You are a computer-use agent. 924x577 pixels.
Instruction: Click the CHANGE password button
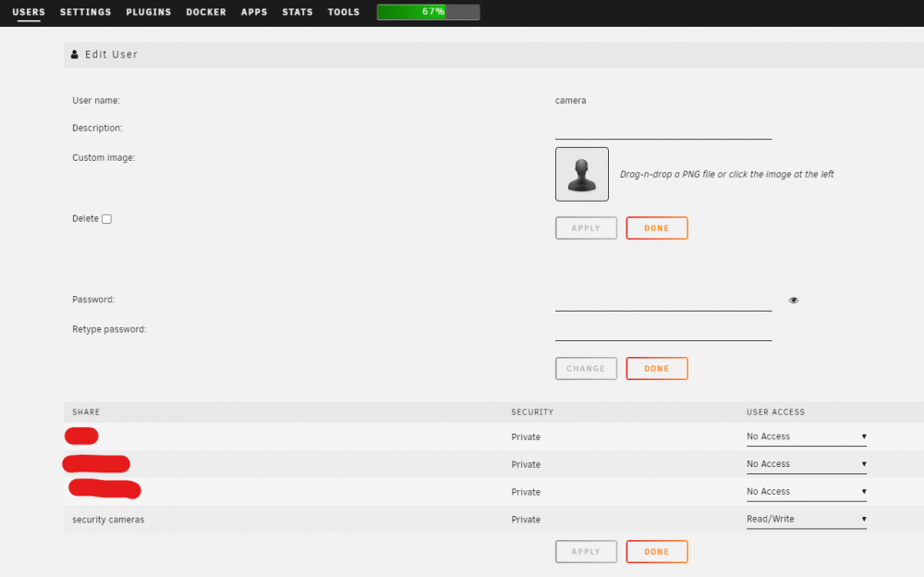pyautogui.click(x=586, y=368)
